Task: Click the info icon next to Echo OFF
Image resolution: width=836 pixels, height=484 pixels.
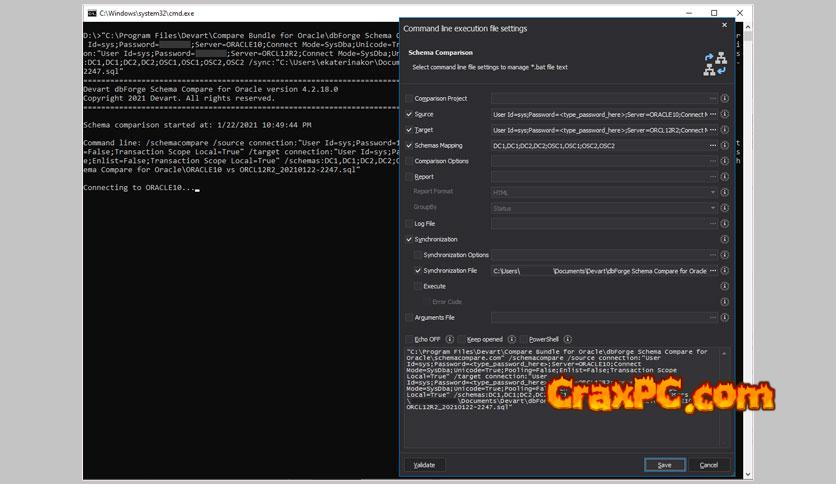Action: (x=450, y=339)
